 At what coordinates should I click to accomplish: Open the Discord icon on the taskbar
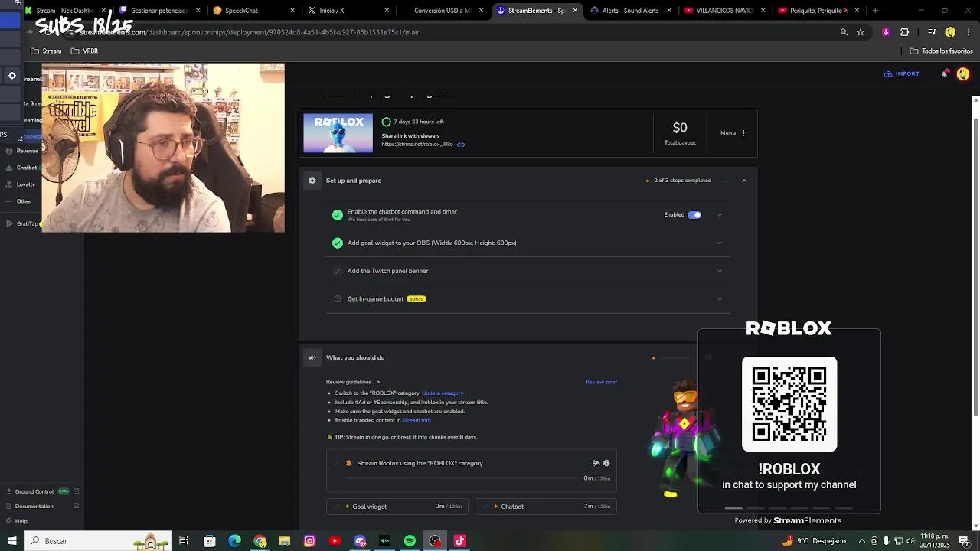(360, 541)
